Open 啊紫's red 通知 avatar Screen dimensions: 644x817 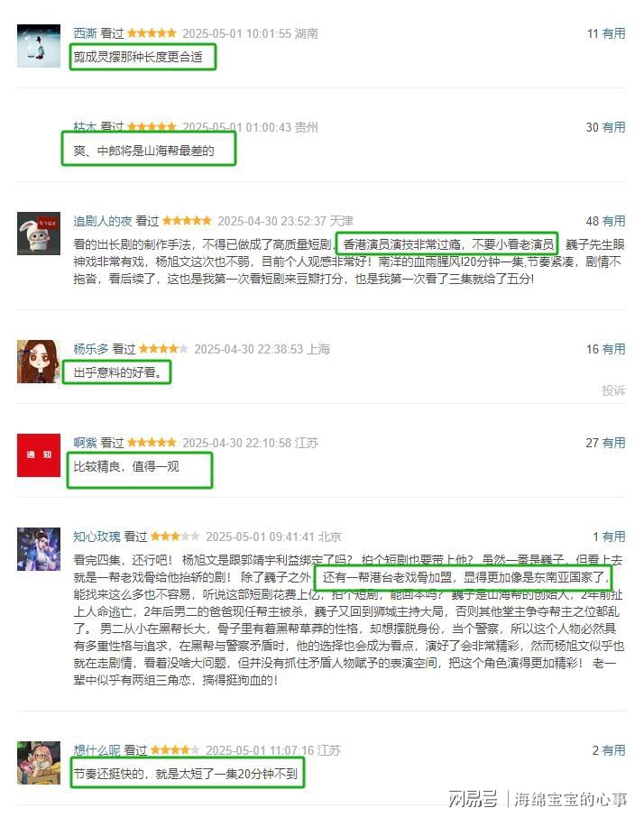point(39,455)
